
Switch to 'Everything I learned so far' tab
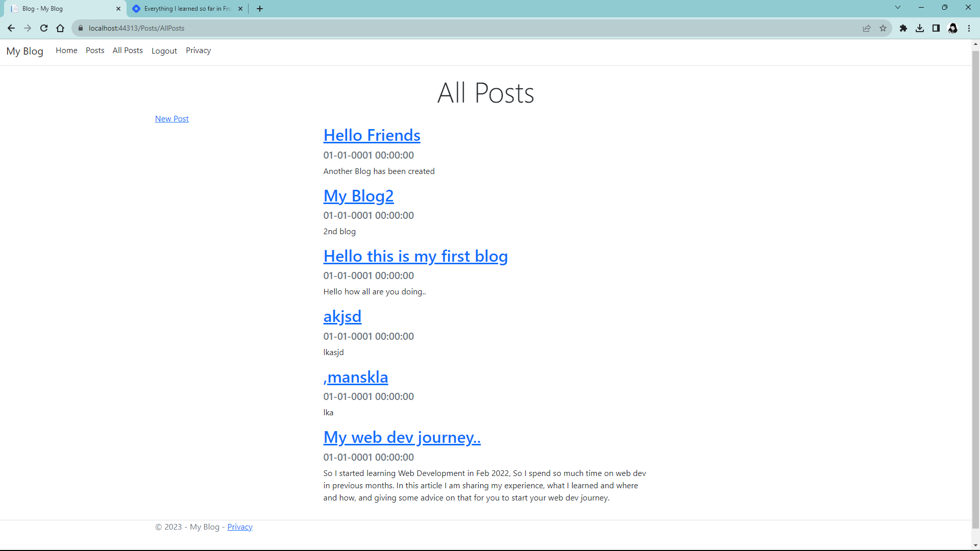click(187, 9)
